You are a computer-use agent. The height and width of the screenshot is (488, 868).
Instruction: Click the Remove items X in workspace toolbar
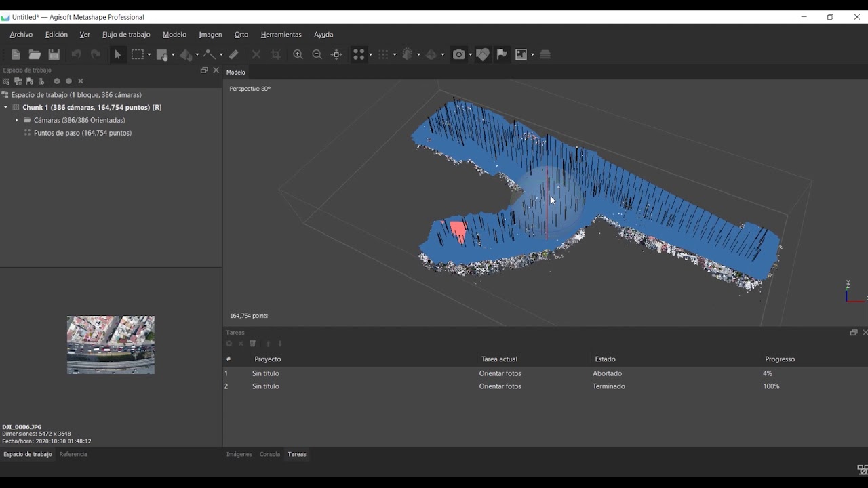tap(80, 81)
